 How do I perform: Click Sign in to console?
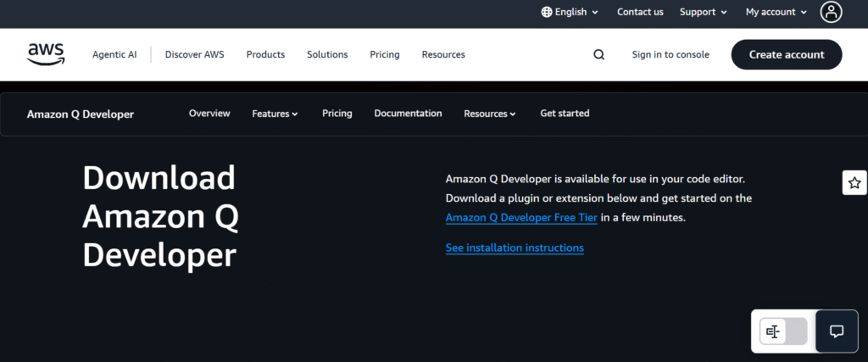tap(670, 55)
